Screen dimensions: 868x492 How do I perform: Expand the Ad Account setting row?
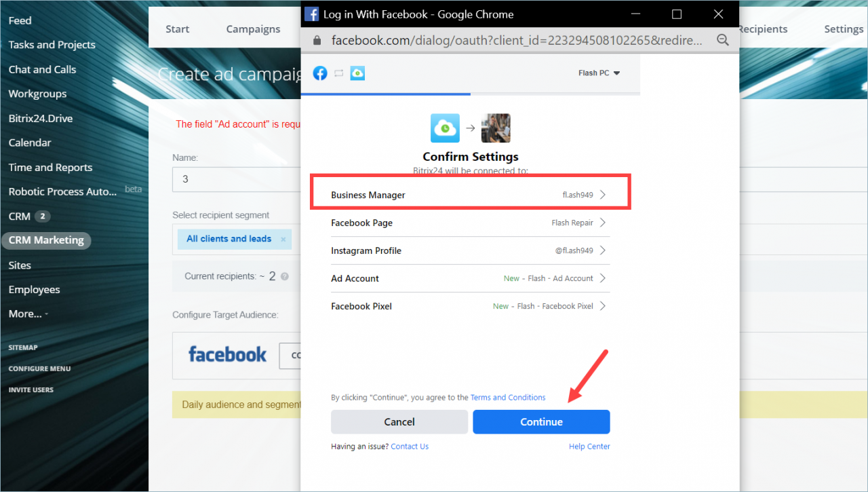(x=469, y=278)
